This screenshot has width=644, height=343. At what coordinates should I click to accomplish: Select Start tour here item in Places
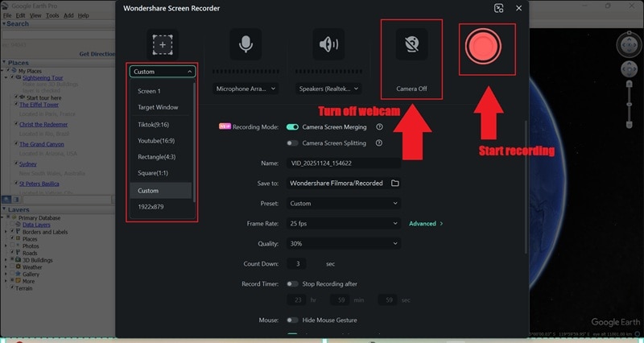43,97
